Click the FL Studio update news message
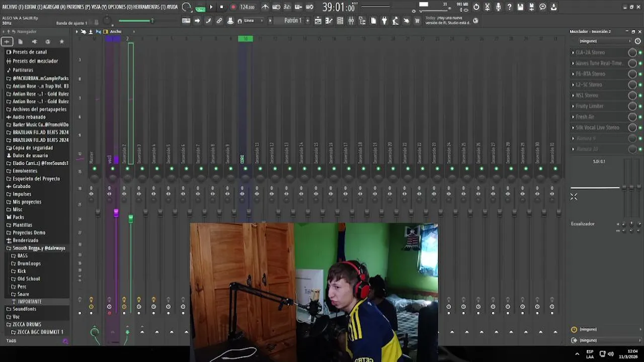 tap(447, 20)
